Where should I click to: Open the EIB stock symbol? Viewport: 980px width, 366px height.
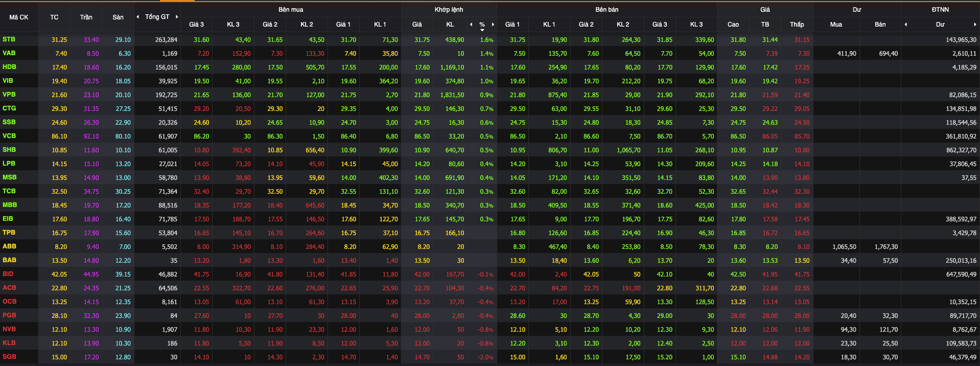[8, 219]
